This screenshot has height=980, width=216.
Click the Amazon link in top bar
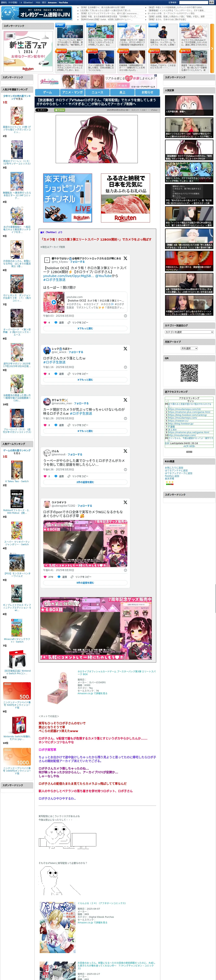coord(52,2)
